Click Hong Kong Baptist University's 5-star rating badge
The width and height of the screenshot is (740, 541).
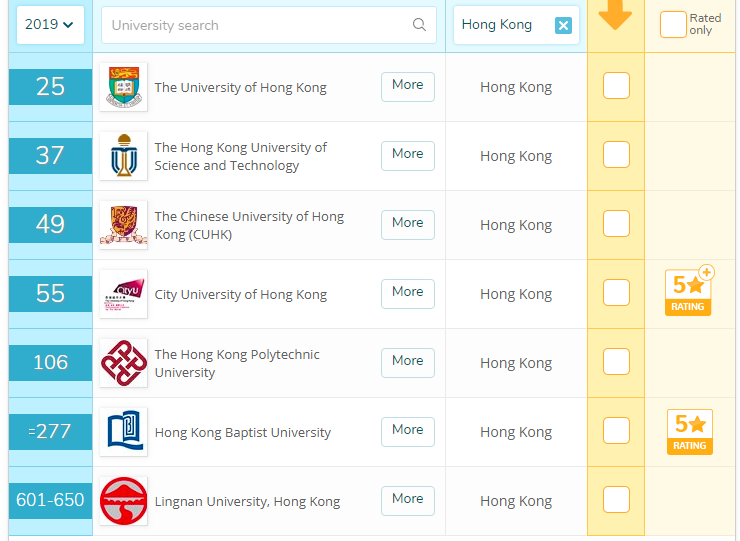point(689,432)
